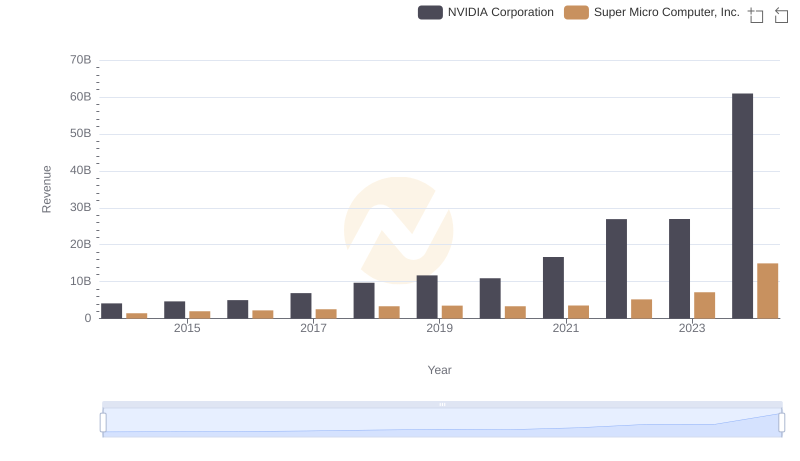This screenshot has width=800, height=461.
Task: Click the 2019 x-axis label
Action: pos(439,328)
